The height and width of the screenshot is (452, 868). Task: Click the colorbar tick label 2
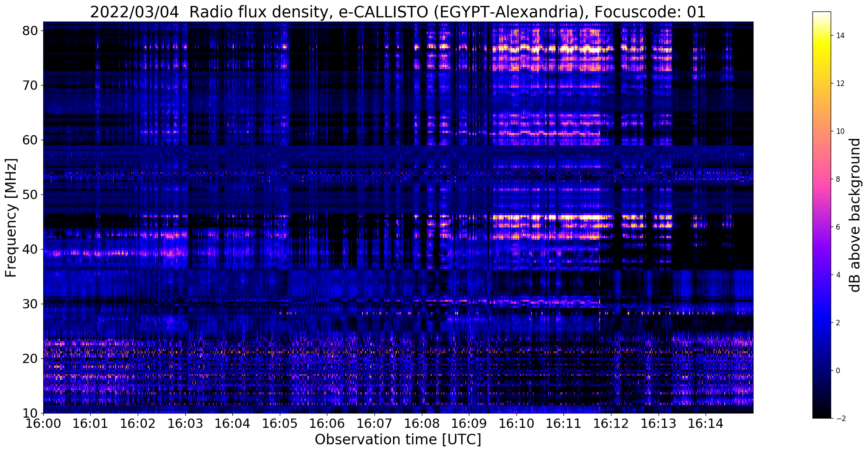click(x=837, y=323)
